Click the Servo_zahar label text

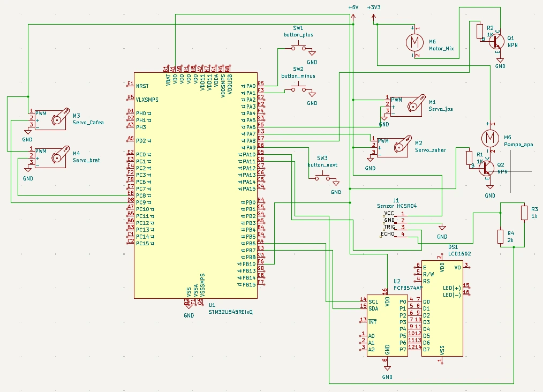431,150
